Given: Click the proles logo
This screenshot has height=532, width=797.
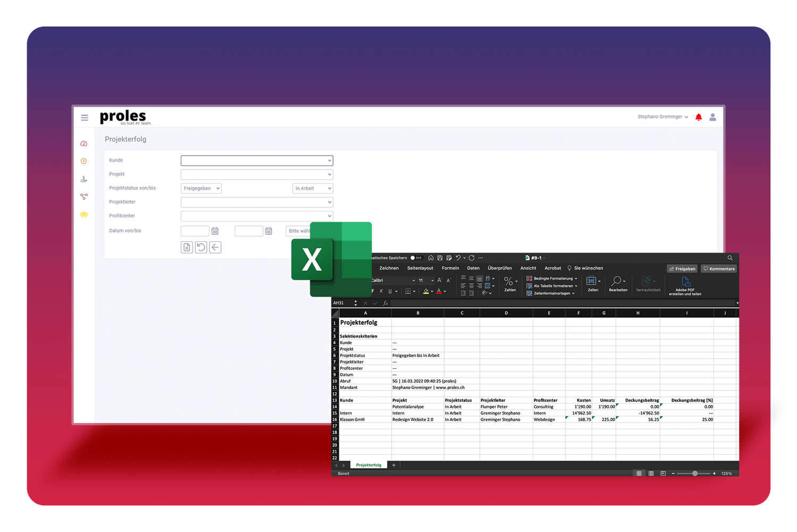Looking at the screenshot, I should 125,117.
